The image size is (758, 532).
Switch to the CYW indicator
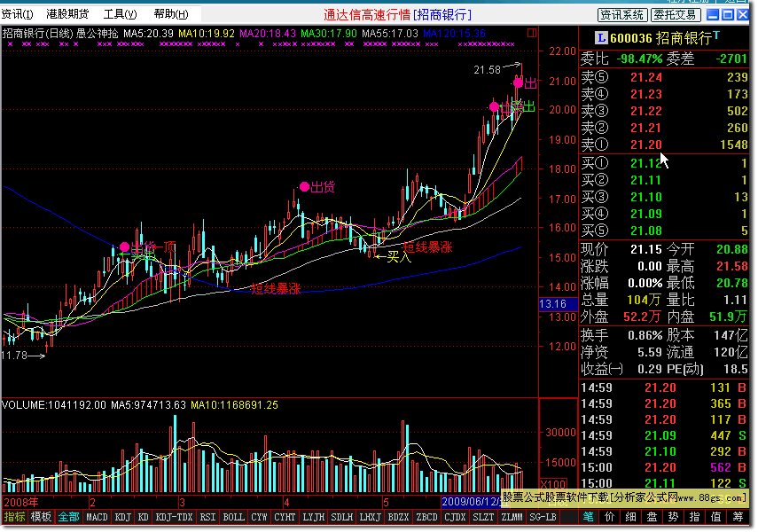coord(259,517)
